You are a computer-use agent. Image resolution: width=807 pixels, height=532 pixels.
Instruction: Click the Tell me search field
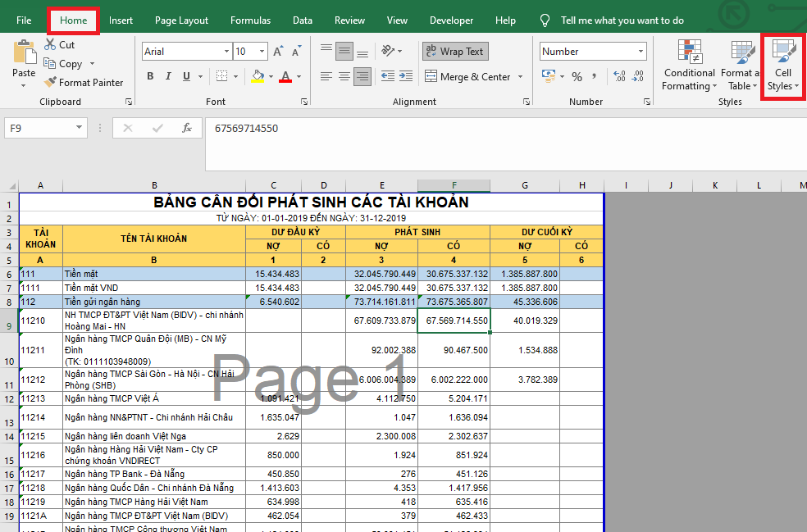tap(622, 20)
